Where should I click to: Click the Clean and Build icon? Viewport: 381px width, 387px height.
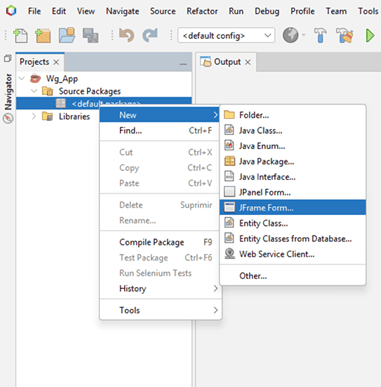[345, 35]
